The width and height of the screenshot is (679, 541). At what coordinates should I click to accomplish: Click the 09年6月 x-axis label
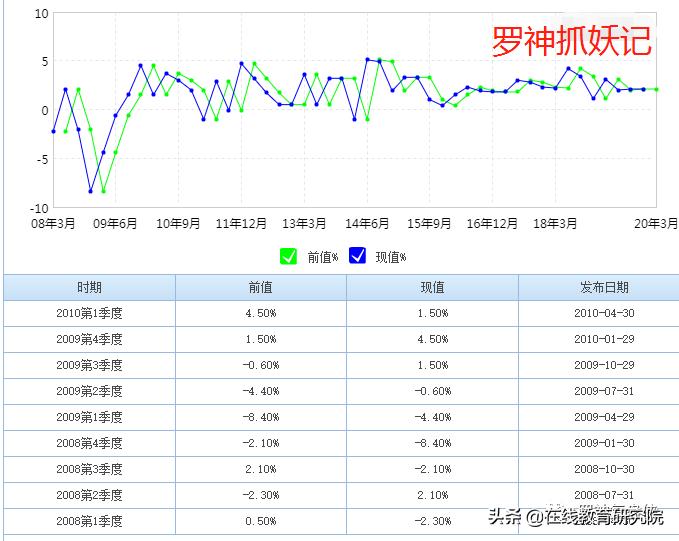coord(115,224)
